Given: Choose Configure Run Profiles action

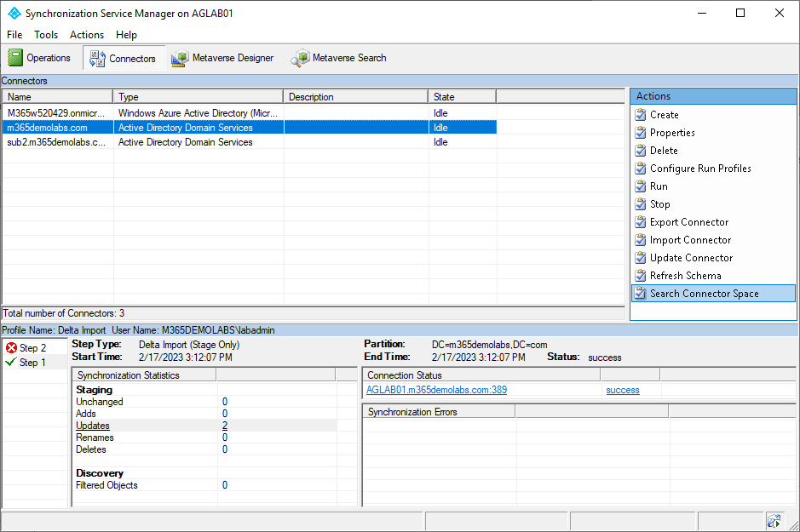Looking at the screenshot, I should [700, 169].
